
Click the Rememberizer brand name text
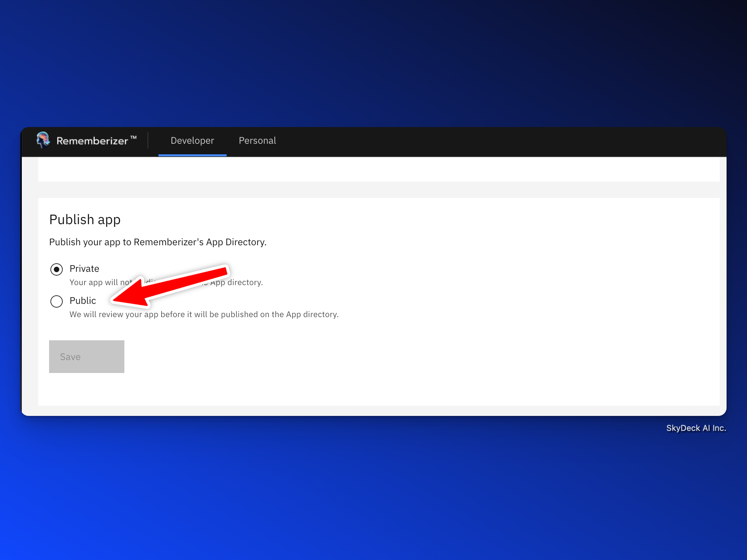[92, 141]
